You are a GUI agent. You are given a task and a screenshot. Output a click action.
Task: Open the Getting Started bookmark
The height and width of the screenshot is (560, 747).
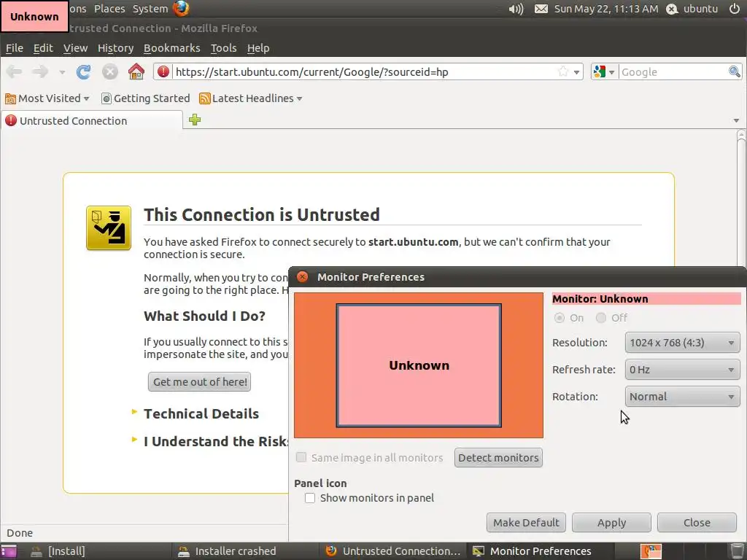point(145,98)
